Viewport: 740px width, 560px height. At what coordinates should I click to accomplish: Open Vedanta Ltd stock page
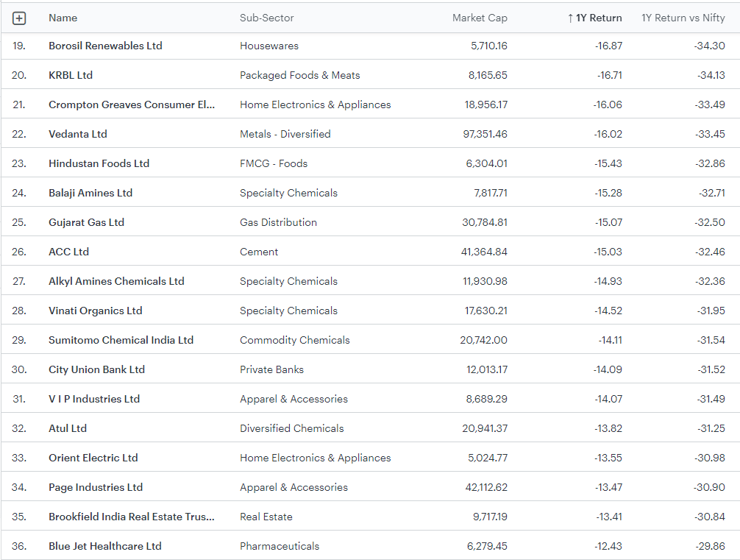click(78, 134)
